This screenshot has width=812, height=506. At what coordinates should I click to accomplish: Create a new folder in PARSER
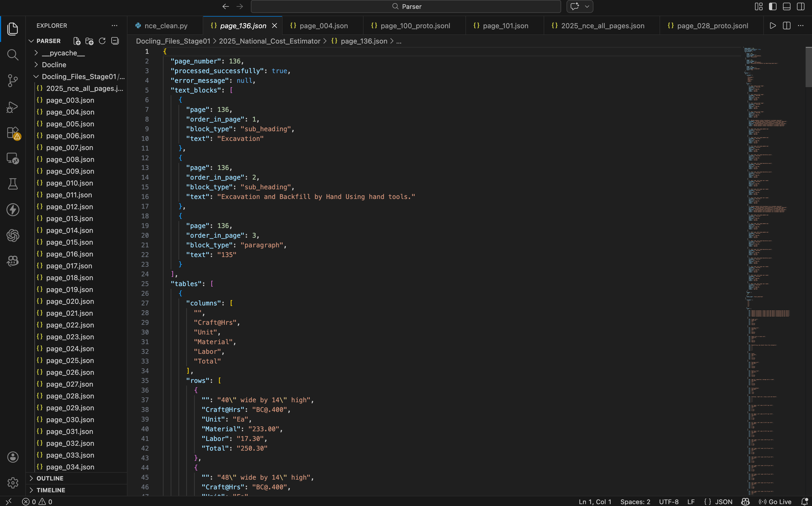(89, 41)
